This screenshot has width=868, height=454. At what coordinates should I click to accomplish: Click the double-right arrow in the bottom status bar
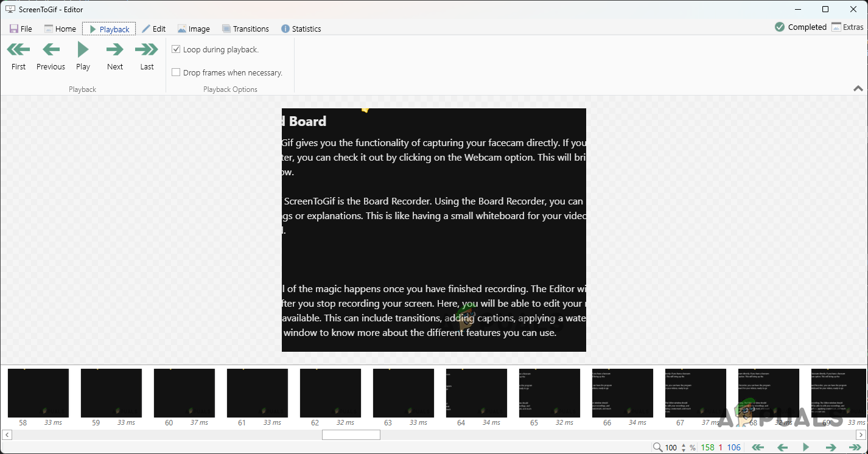click(x=855, y=447)
